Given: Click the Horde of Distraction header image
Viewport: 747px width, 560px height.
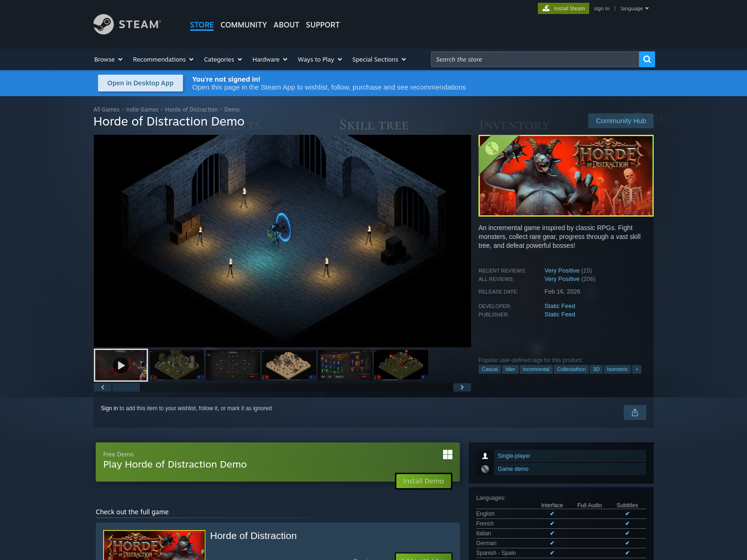Looking at the screenshot, I should (x=566, y=175).
